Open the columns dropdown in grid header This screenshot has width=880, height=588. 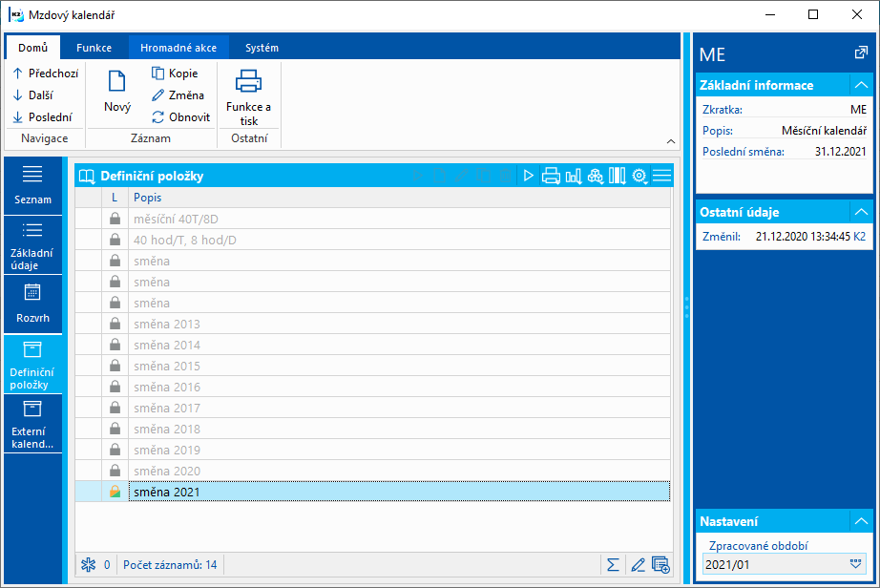(618, 176)
